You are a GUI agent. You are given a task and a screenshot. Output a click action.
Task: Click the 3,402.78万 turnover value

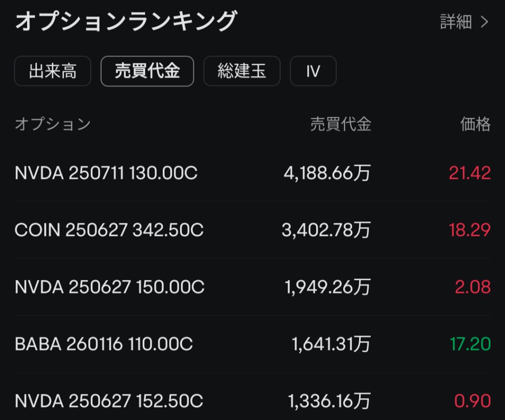point(326,230)
